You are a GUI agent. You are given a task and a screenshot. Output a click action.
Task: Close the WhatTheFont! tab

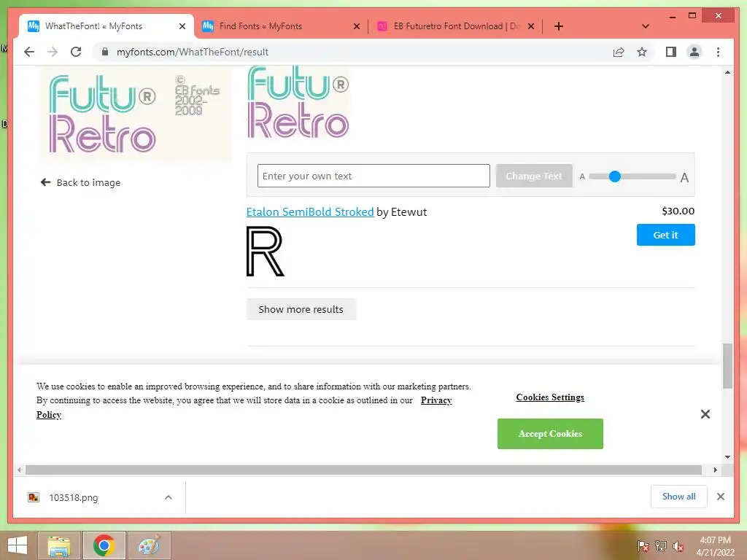(x=182, y=26)
